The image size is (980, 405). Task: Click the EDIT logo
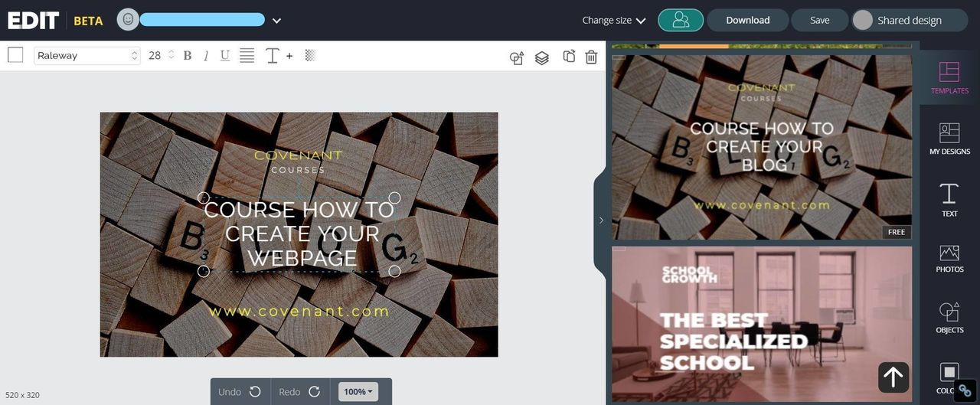coord(33,21)
